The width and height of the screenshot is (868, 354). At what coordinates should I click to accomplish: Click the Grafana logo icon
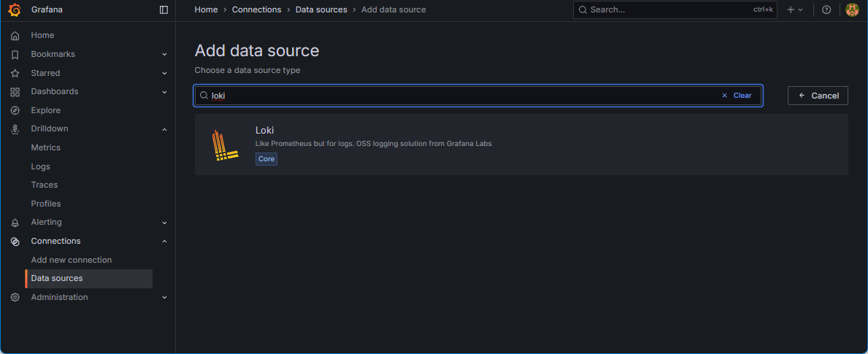point(15,9)
